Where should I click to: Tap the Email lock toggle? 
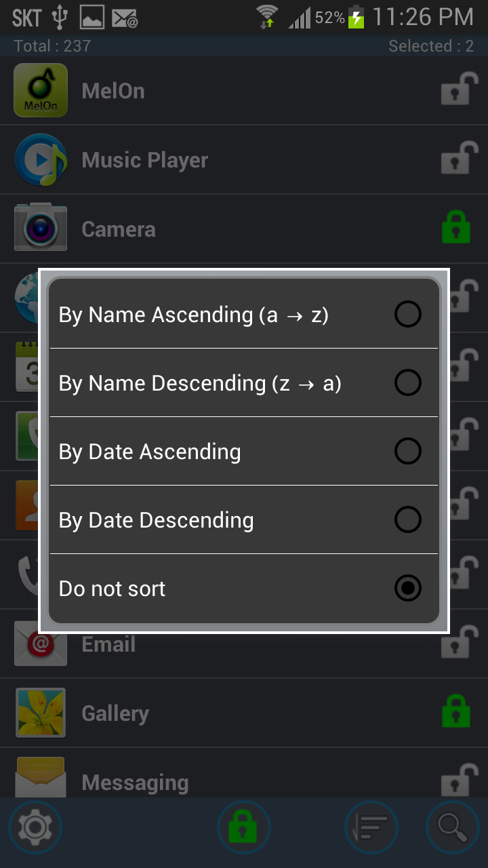tap(455, 642)
